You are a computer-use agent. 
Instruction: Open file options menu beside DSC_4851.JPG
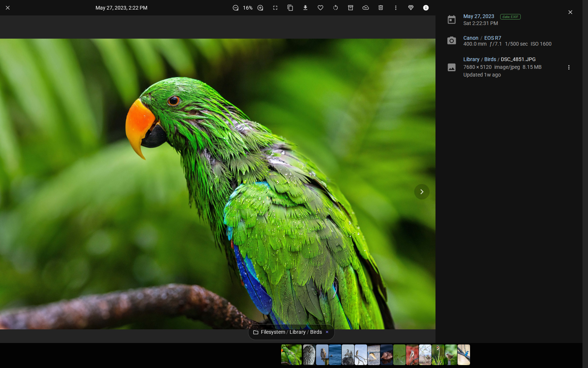pyautogui.click(x=569, y=67)
